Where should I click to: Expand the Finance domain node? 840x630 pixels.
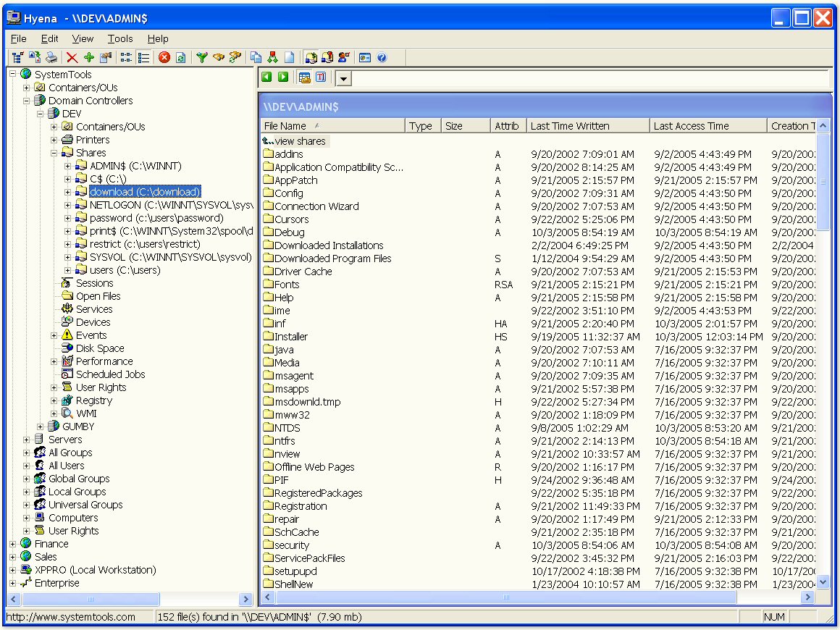12,544
